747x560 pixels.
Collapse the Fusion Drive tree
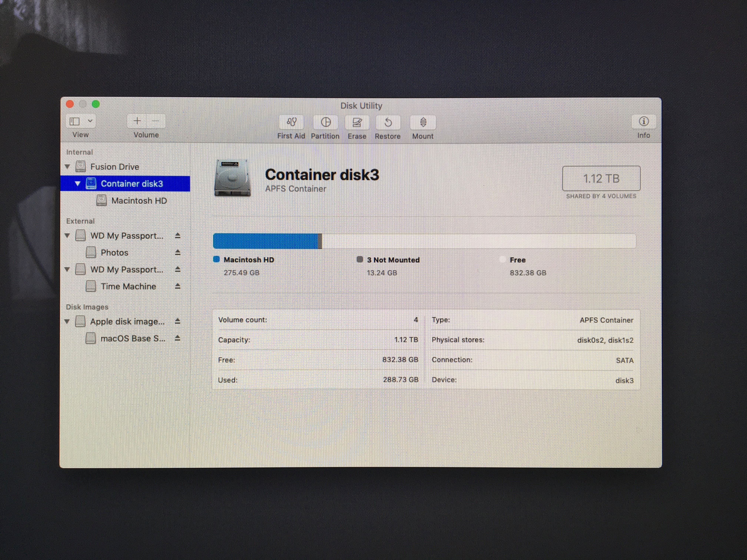68,167
